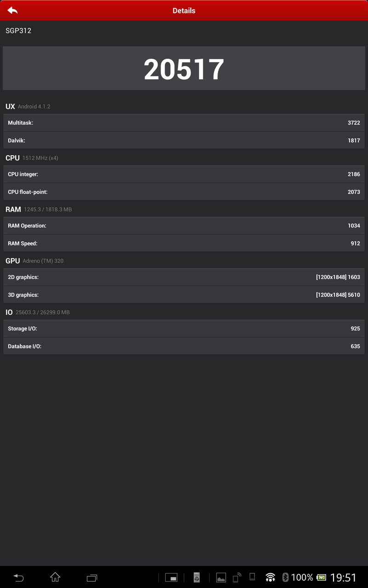368x588 pixels.
Task: Select the Dalvik score row
Action: tap(184, 141)
